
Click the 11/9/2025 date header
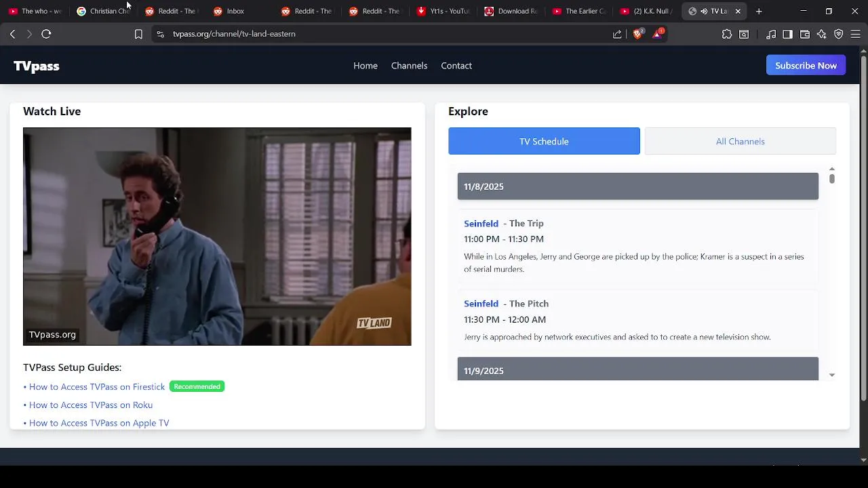click(638, 369)
